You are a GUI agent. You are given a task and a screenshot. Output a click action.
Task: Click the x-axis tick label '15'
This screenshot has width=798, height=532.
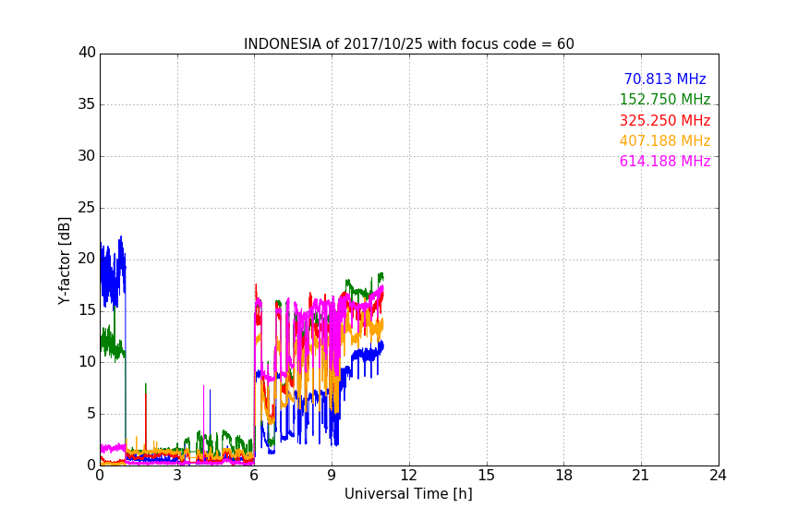pos(486,476)
